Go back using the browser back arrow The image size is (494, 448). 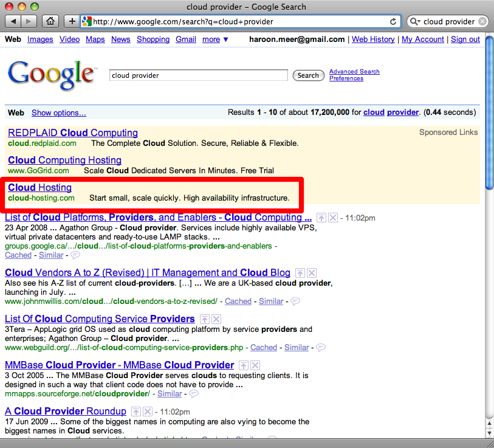pyautogui.click(x=13, y=21)
